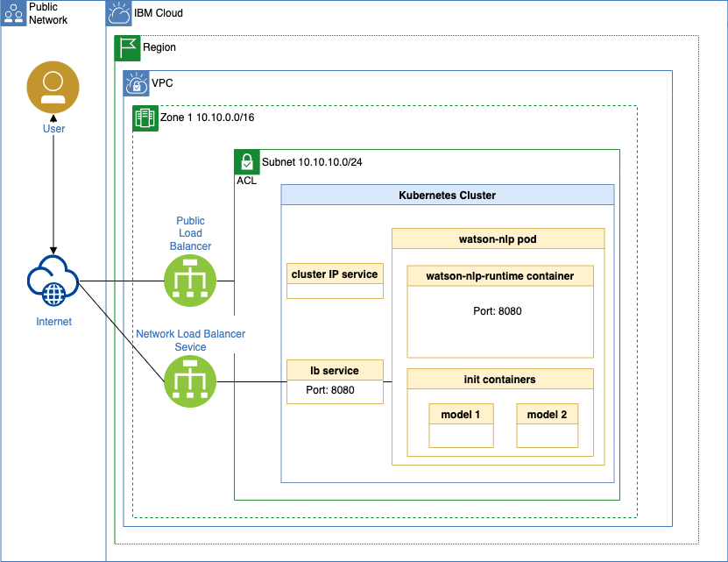728x562 pixels.
Task: Click the cluster IP service box
Action: (x=335, y=281)
